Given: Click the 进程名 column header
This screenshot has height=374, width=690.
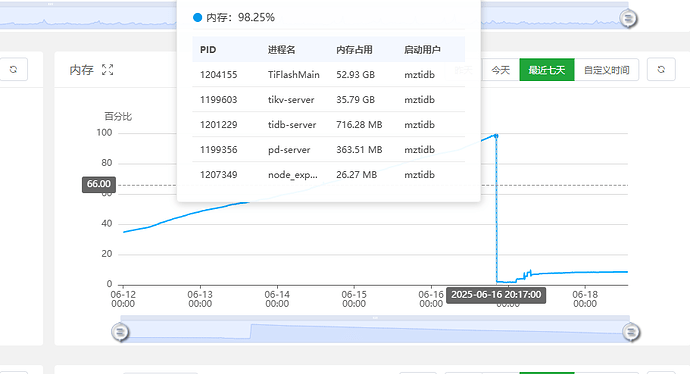Looking at the screenshot, I should click(x=282, y=50).
